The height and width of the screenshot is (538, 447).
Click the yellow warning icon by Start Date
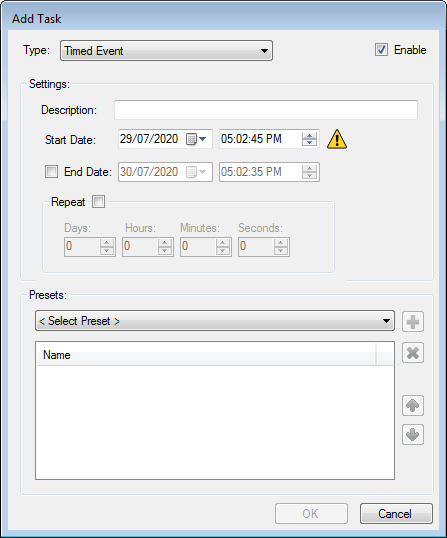[x=337, y=139]
